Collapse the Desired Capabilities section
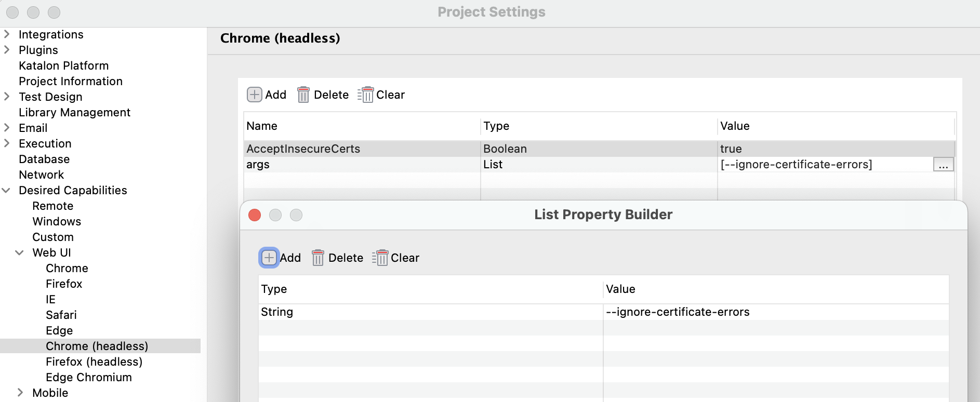Screen dimensions: 980x402 7,191
